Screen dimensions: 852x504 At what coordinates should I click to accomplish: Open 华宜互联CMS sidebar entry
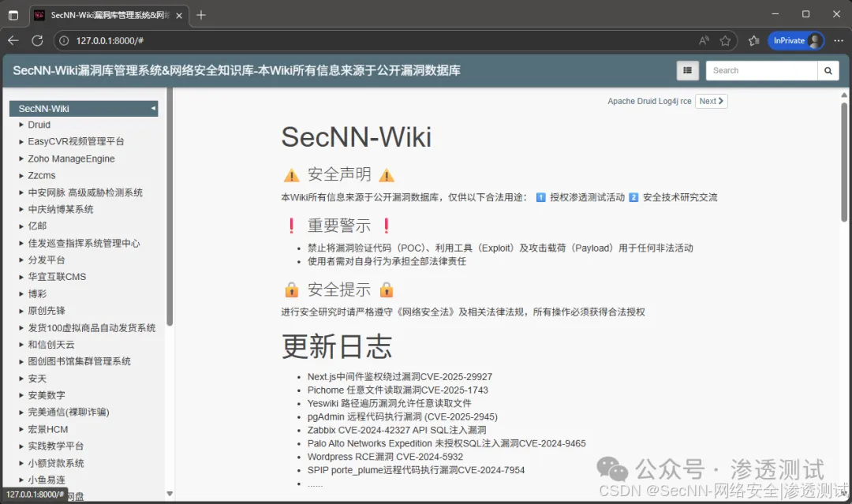point(57,276)
